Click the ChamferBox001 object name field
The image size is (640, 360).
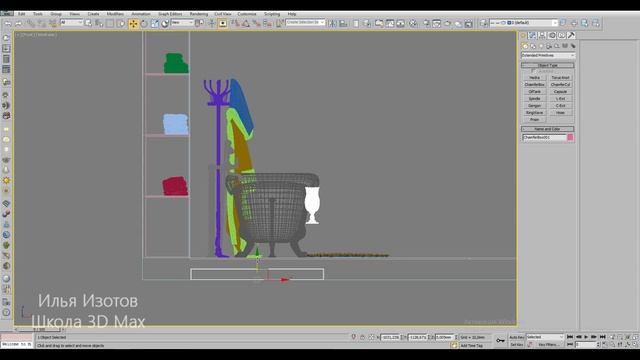(x=544, y=138)
